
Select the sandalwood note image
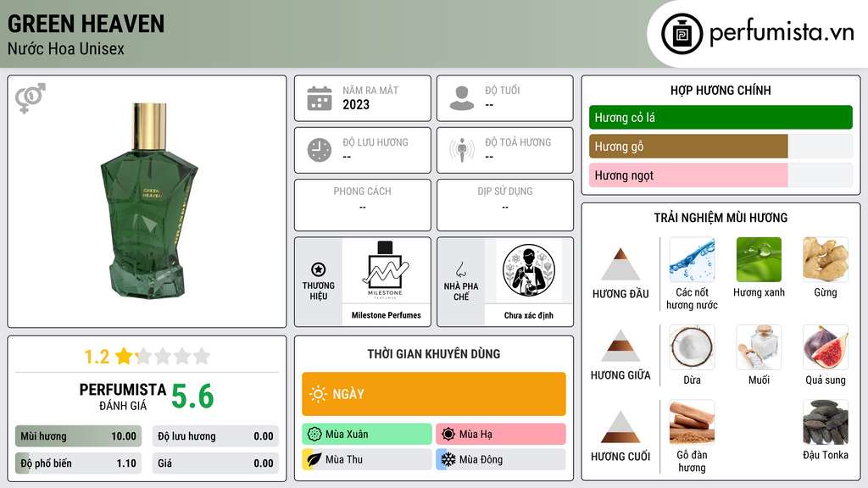coord(692,422)
